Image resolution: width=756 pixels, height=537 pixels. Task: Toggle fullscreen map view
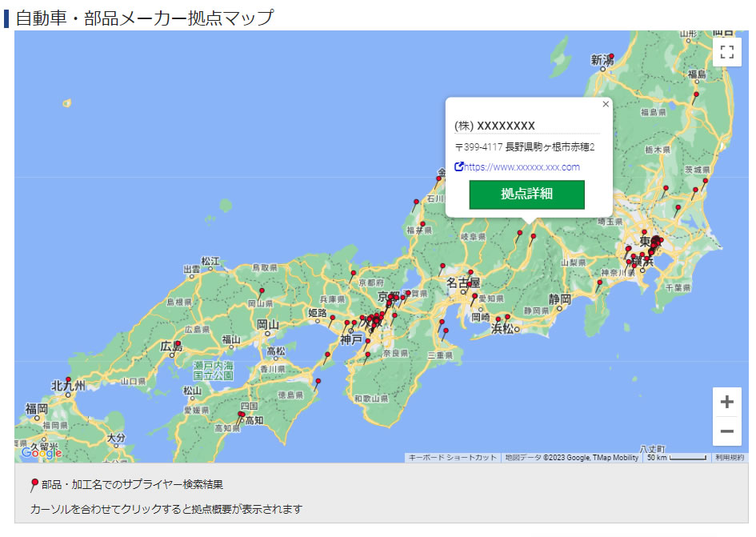[726, 53]
